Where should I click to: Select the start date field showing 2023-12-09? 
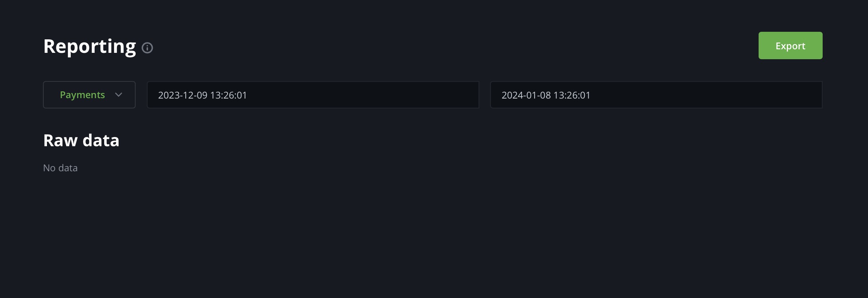pyautogui.click(x=313, y=95)
